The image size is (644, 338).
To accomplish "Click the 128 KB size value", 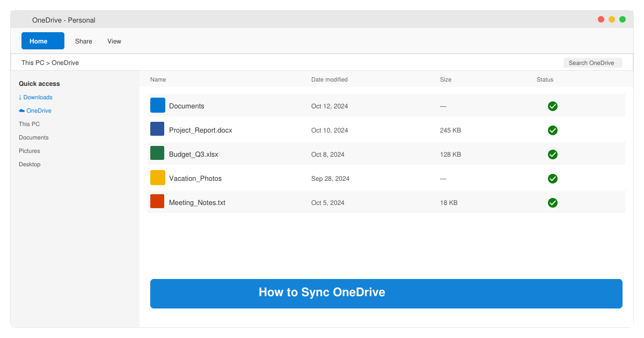I will (450, 155).
